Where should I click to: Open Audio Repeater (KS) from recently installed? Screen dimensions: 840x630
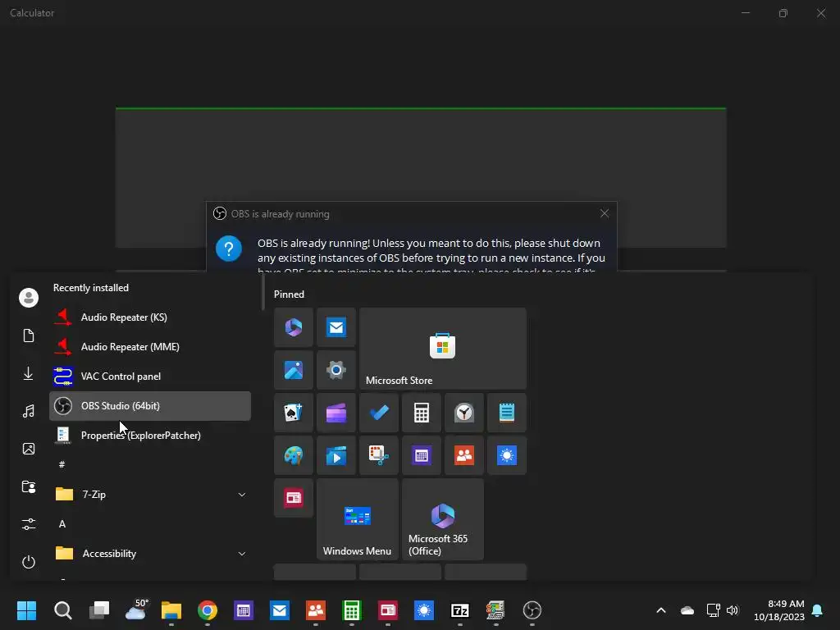click(x=150, y=317)
